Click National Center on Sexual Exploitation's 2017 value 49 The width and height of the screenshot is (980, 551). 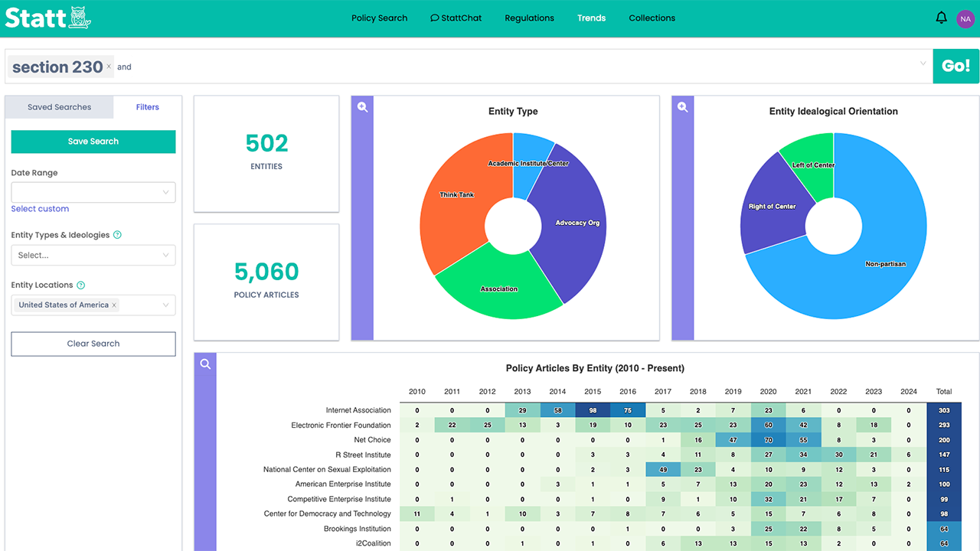coord(663,470)
